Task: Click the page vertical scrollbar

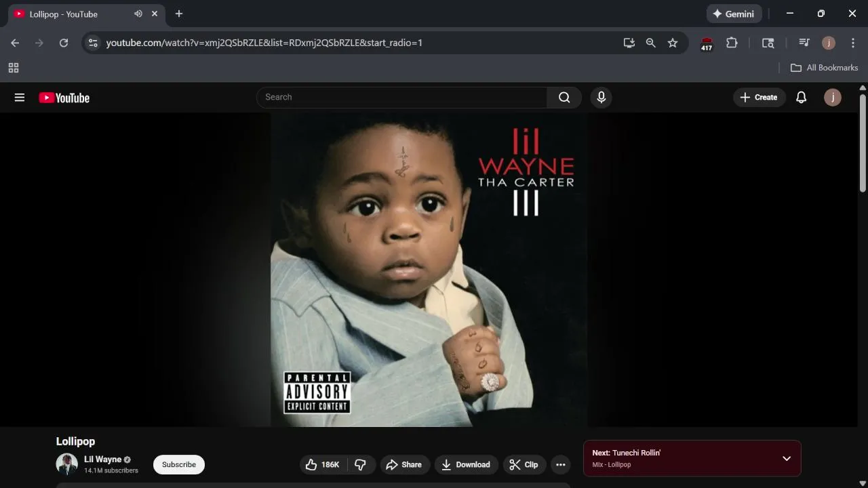Action: click(863, 142)
